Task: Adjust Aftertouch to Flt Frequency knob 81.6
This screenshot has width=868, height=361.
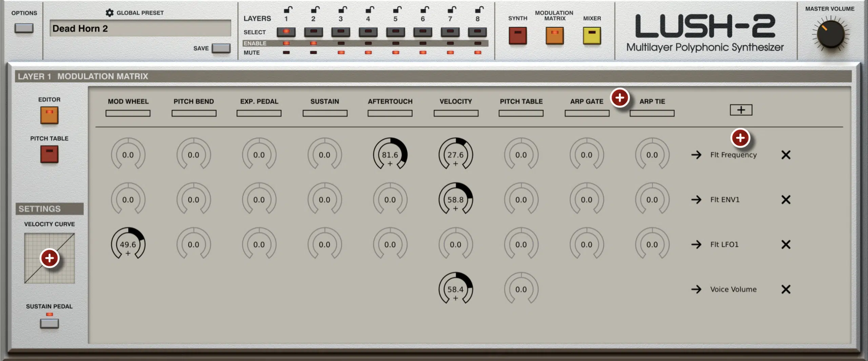Action: coord(390,154)
